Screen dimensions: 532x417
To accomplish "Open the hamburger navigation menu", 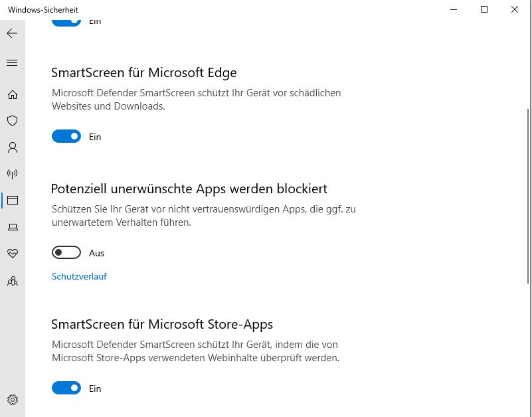I will click(x=12, y=63).
